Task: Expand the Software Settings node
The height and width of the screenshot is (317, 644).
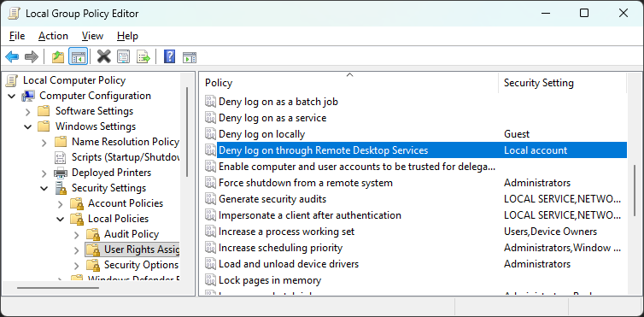Action: pyautogui.click(x=28, y=112)
